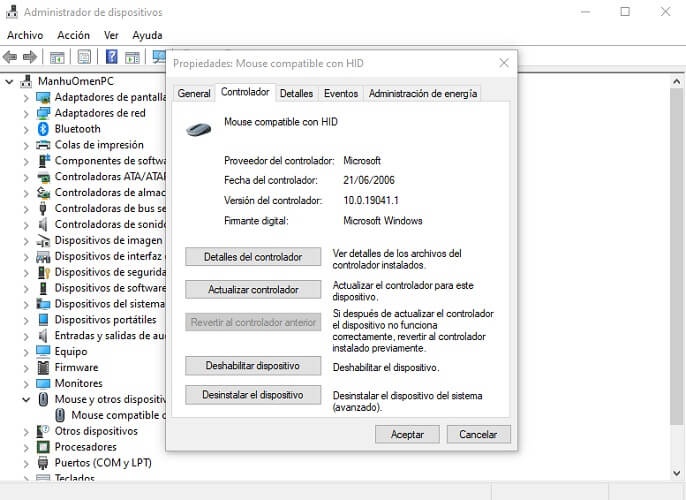Click the Componentes de software icon
Screen dimensions: 686x500
point(43,161)
